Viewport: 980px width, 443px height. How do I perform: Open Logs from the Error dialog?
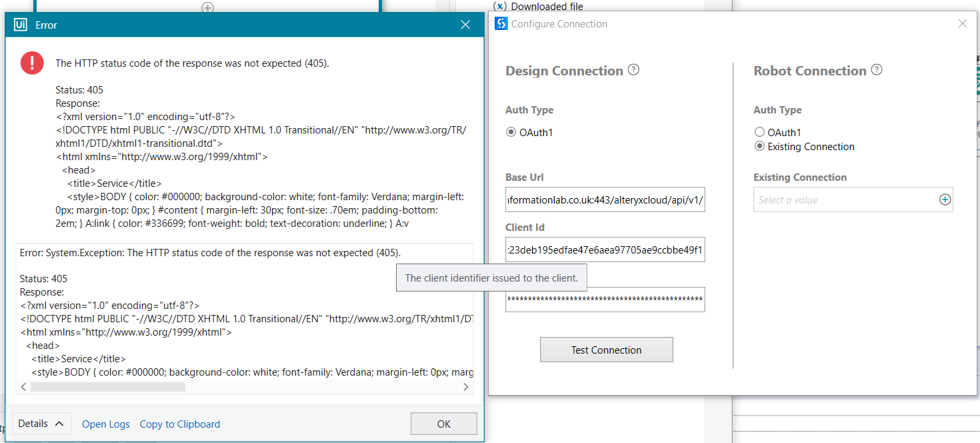point(106,424)
